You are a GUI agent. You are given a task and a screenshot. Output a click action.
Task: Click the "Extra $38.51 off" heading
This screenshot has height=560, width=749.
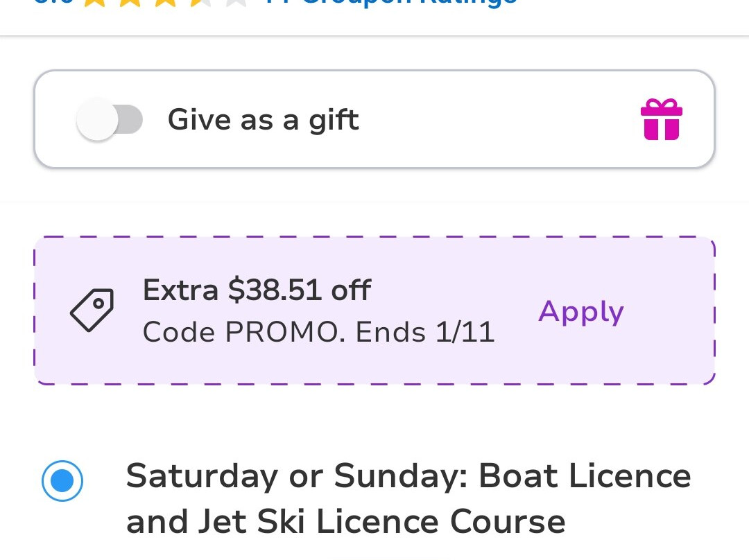point(257,290)
